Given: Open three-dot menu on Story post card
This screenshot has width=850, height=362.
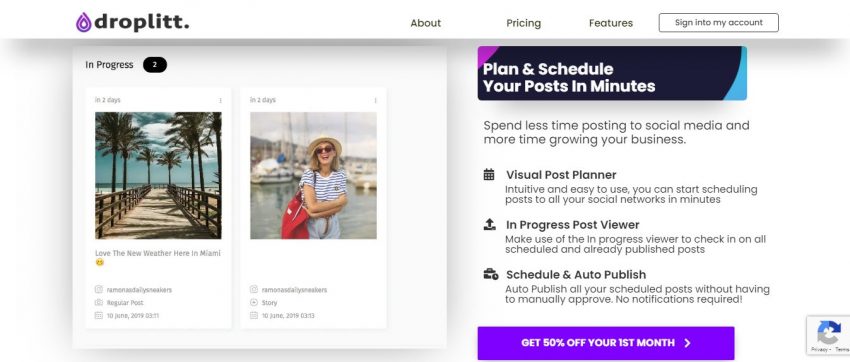Looking at the screenshot, I should [x=375, y=100].
